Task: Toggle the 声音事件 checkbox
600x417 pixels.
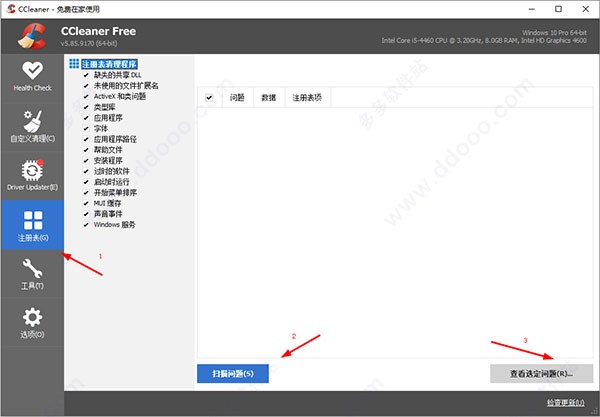Action: click(x=86, y=214)
